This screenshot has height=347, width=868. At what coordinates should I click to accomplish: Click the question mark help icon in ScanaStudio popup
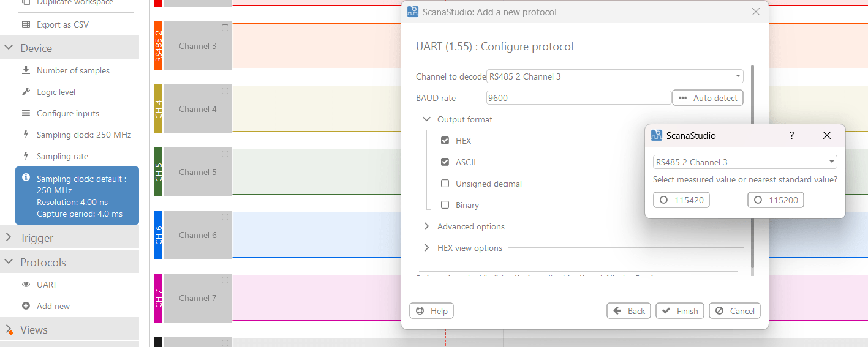791,135
